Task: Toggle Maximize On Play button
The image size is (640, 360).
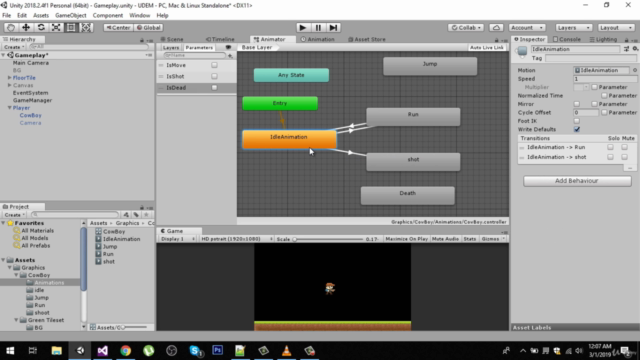Action: [406, 239]
